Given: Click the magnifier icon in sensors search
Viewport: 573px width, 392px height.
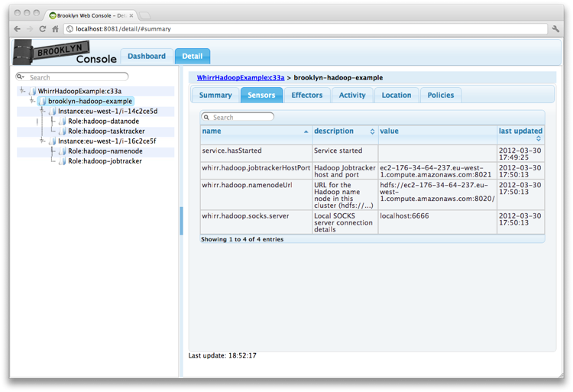Looking at the screenshot, I should (x=206, y=118).
